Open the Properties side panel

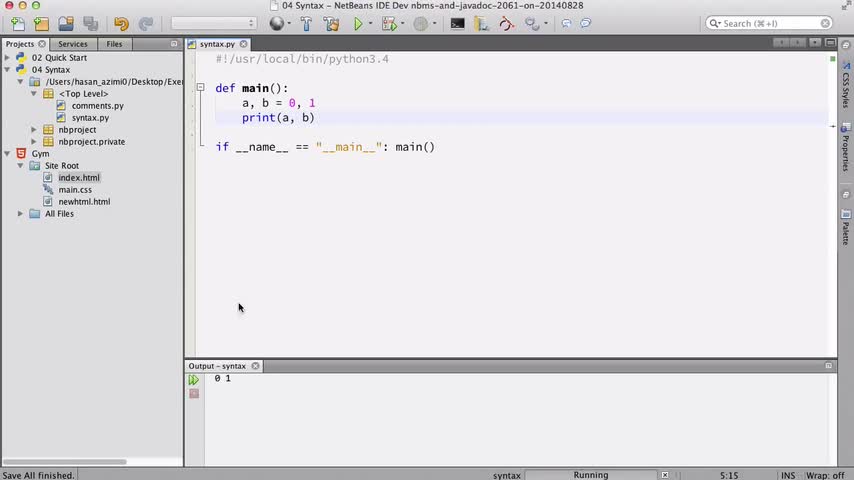tap(846, 147)
